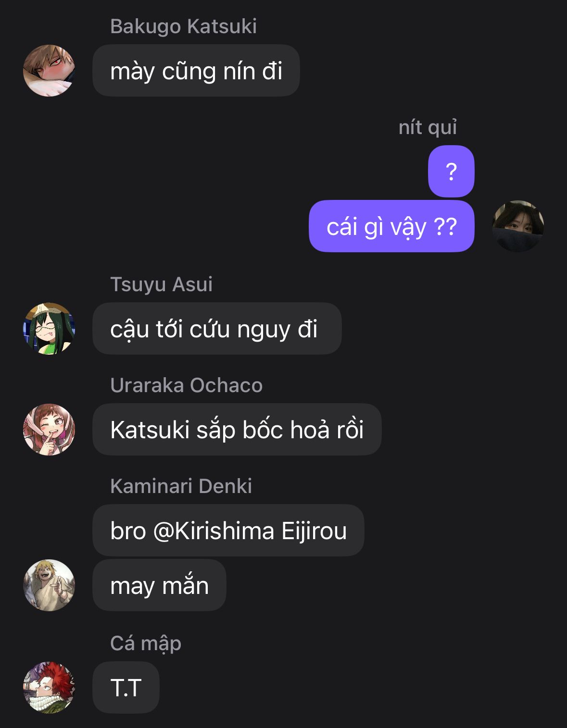Tap the purple "?" message bubble

[451, 171]
